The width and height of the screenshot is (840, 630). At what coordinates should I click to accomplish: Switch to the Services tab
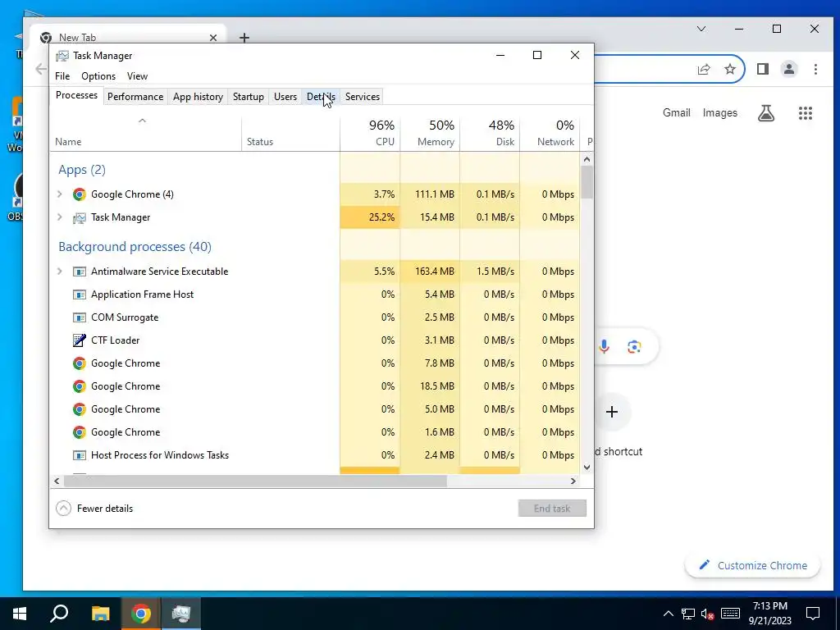click(363, 97)
